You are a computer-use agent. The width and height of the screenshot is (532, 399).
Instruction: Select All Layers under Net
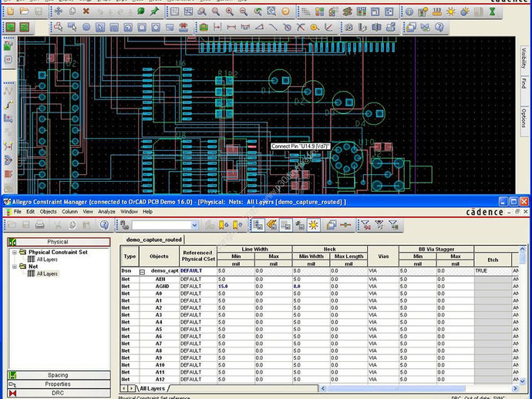[47, 274]
